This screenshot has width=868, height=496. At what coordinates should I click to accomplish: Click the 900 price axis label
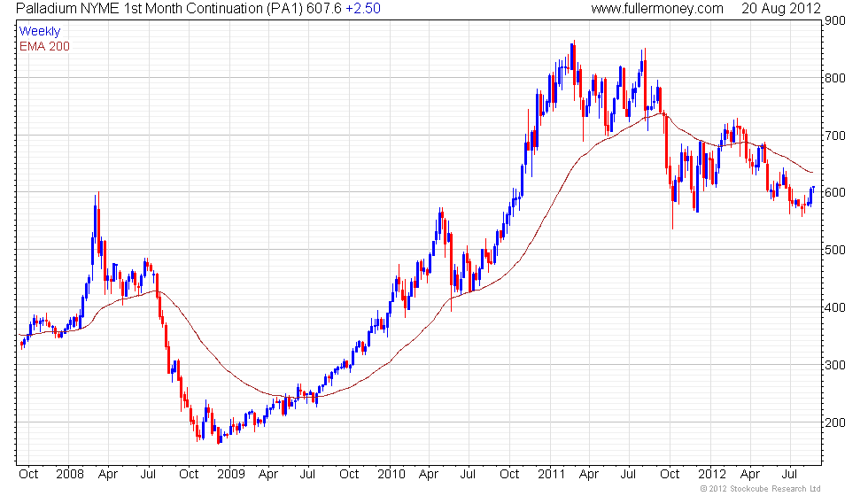pyautogui.click(x=834, y=21)
